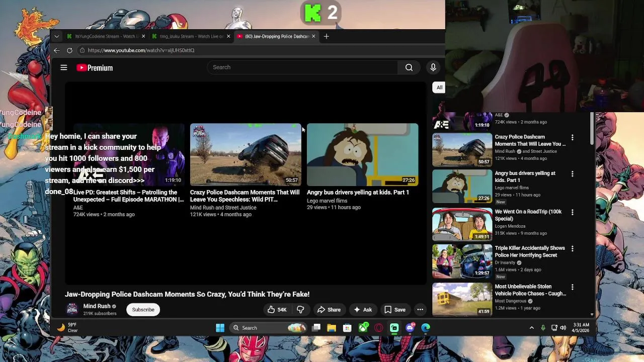Start voice search with microphone icon

point(433,67)
